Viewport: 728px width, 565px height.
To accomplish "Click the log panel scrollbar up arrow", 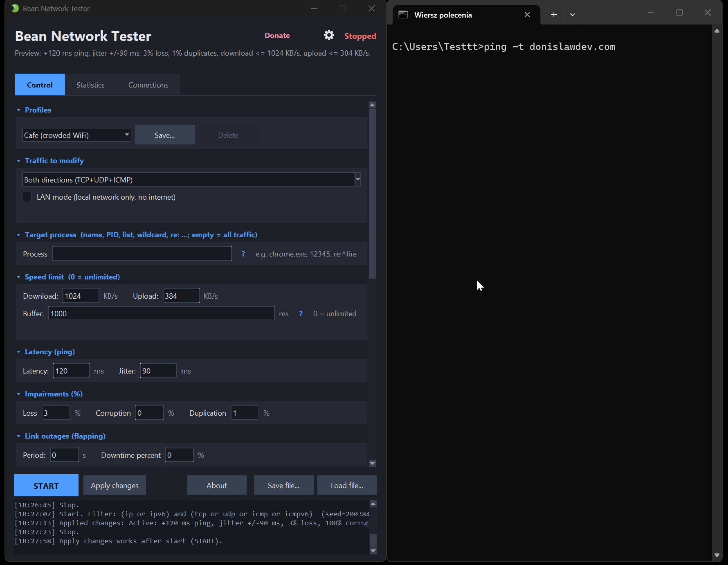I will click(373, 504).
